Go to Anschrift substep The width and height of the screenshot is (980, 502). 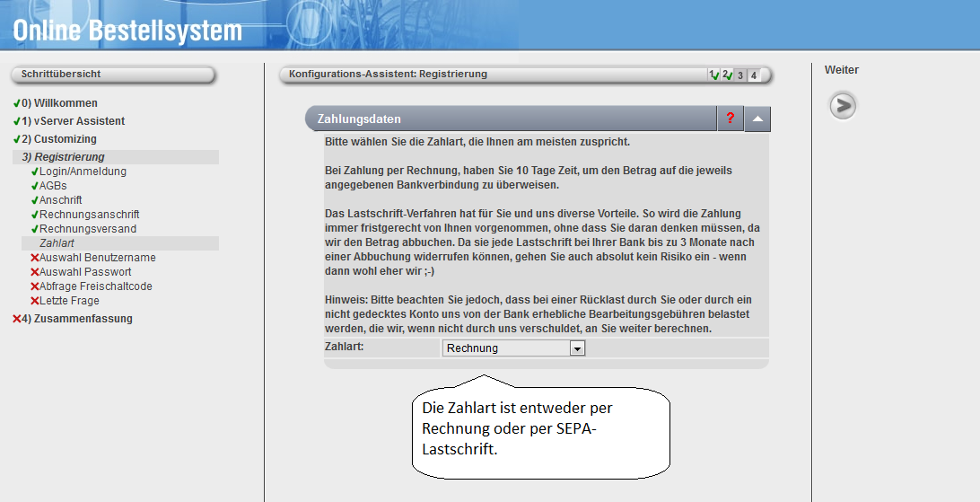click(x=60, y=200)
